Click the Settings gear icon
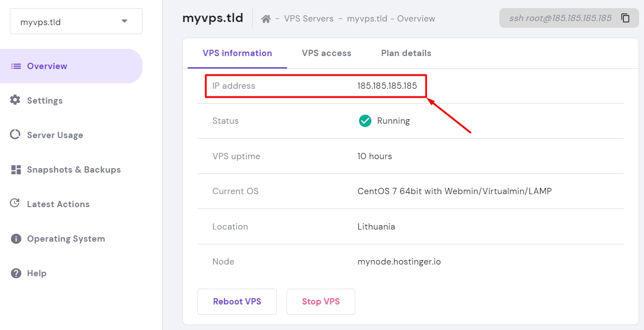644x330 pixels. pyautogui.click(x=15, y=100)
